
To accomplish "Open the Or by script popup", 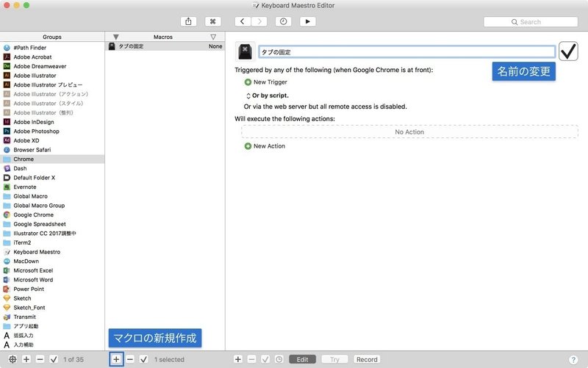I will [267, 95].
